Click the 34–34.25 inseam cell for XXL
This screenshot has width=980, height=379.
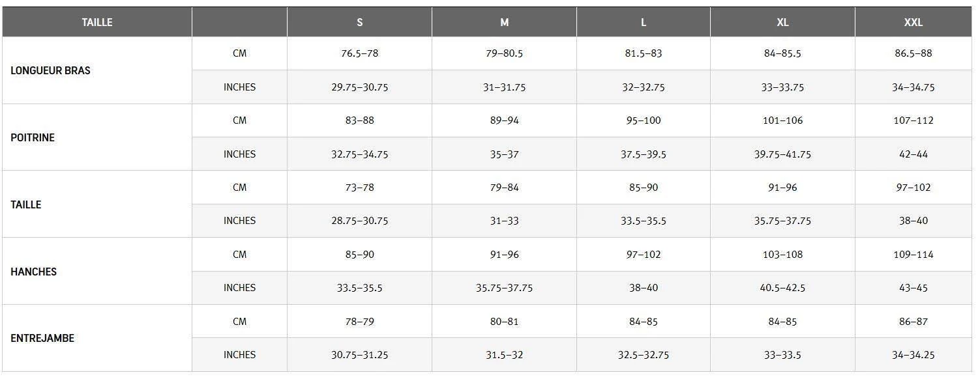(913, 355)
